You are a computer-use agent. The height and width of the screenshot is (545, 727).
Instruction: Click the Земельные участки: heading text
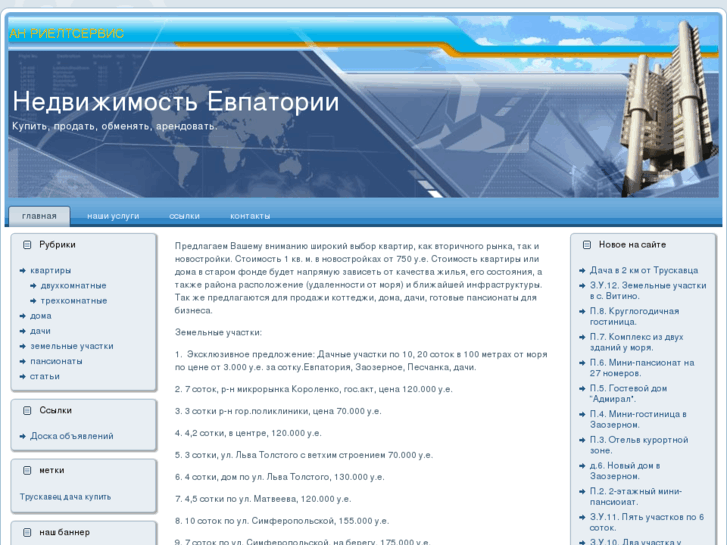click(218, 333)
